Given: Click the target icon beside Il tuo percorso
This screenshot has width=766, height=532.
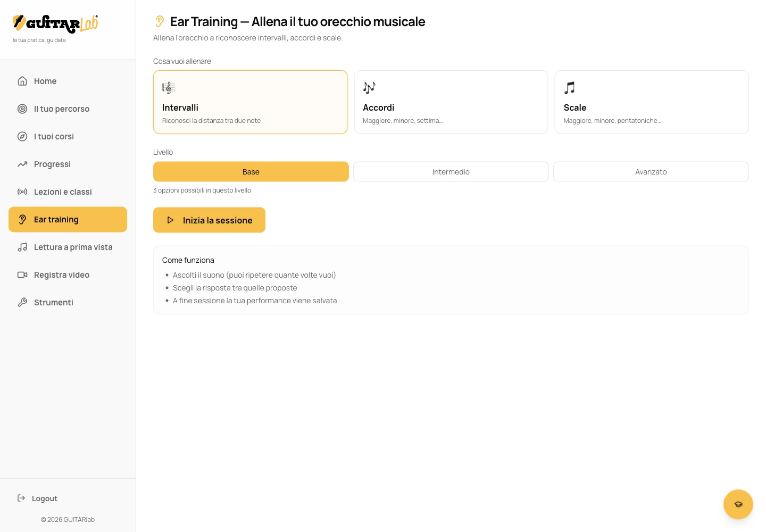Looking at the screenshot, I should [22, 109].
